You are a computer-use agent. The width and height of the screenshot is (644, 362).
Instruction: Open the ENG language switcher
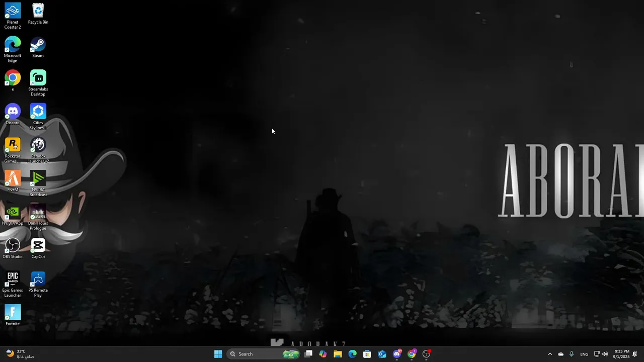pos(584,354)
